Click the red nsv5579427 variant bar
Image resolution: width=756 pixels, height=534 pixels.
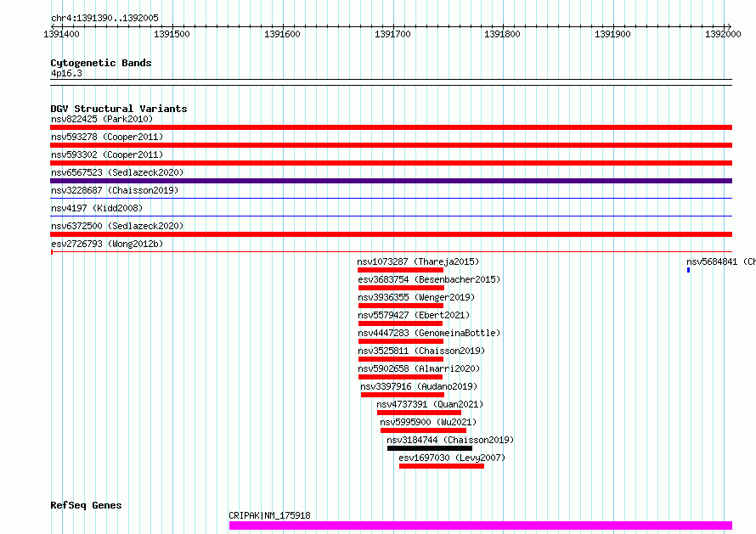tap(401, 323)
